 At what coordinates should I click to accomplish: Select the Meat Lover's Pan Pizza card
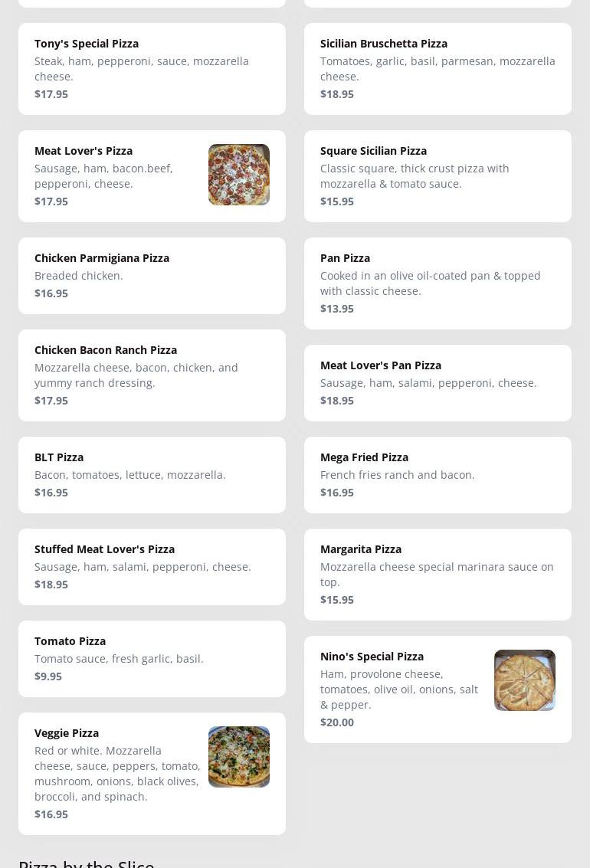click(438, 383)
